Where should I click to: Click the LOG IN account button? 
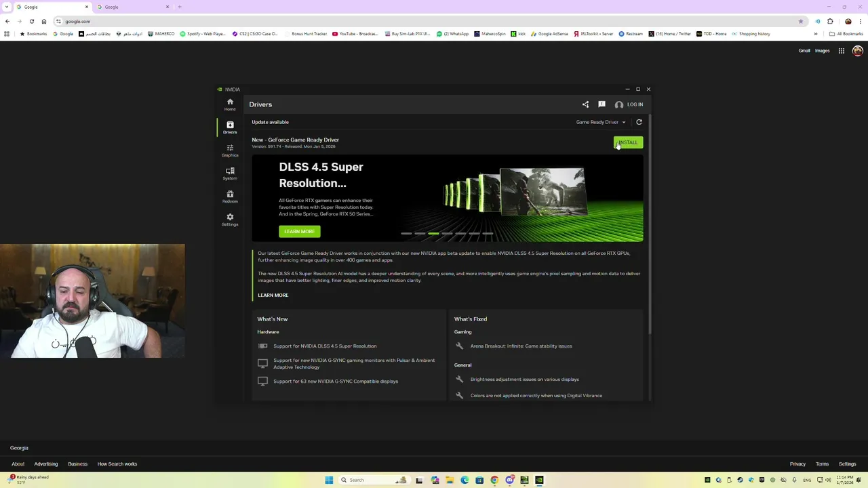pyautogui.click(x=629, y=104)
